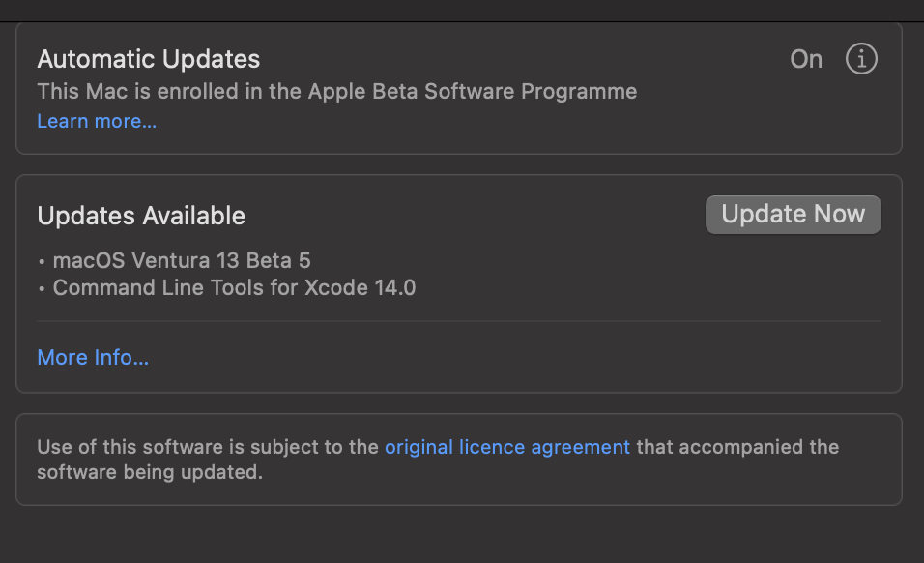Click the "software being updated." text line
Viewport: 924px width, 563px height.
click(150, 473)
